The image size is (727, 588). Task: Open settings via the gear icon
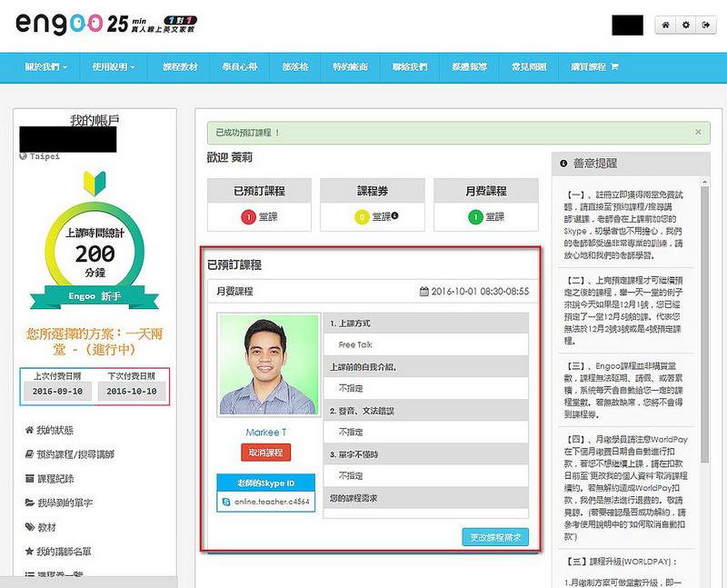pos(686,26)
